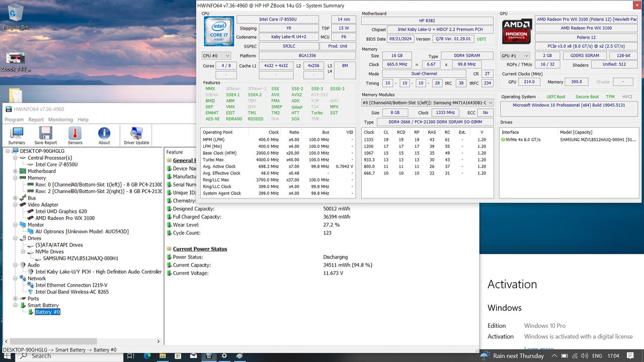Click the taskbar Search field
The height and width of the screenshot is (362, 644).
[x=40, y=355]
